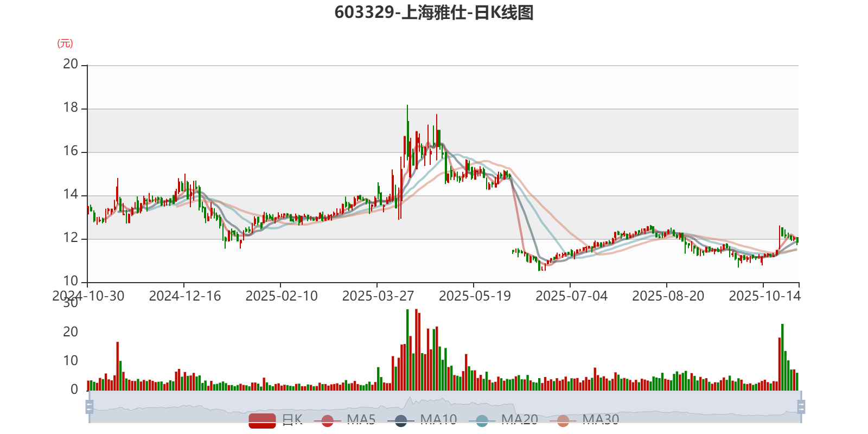Click the 2025-08-20 date axis label
Screen dimensions: 868x434
coord(668,296)
